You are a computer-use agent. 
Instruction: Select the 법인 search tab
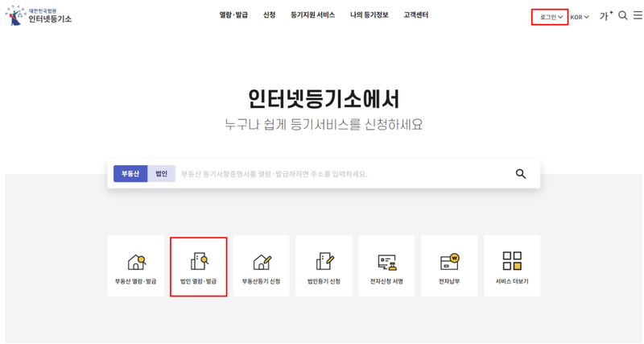162,174
